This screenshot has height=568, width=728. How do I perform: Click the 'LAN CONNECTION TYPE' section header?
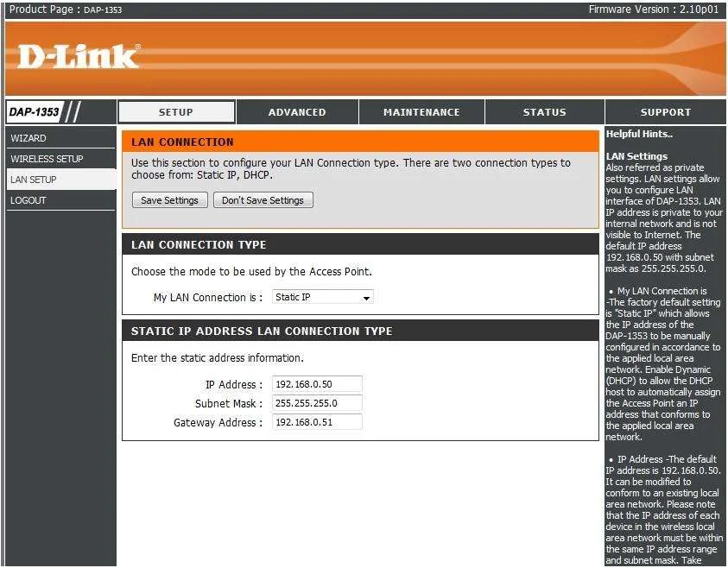[x=360, y=244]
